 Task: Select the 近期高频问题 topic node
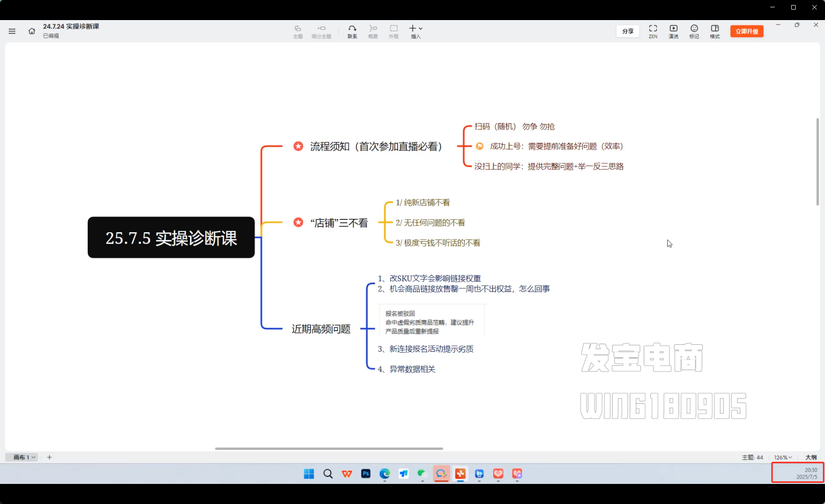tap(321, 329)
